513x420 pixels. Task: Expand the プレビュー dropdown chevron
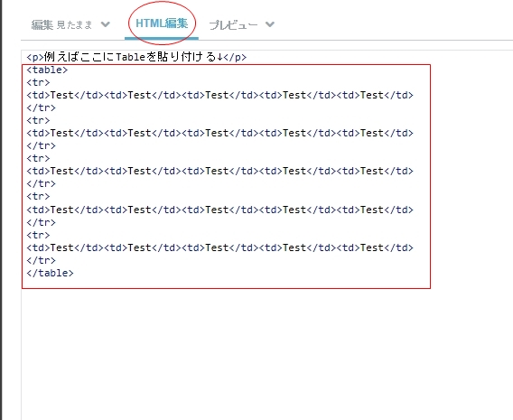[x=269, y=24]
